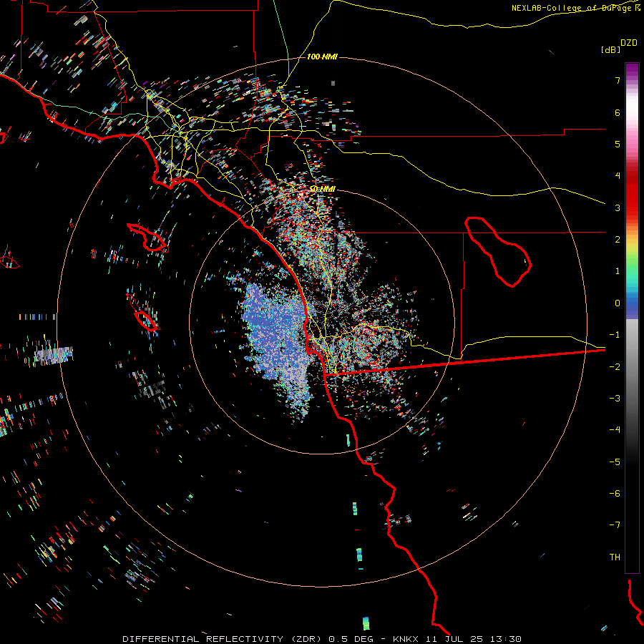Click the 50 NMI range ring label
Image resolution: width=644 pixels, height=644 pixels.
coord(323,189)
